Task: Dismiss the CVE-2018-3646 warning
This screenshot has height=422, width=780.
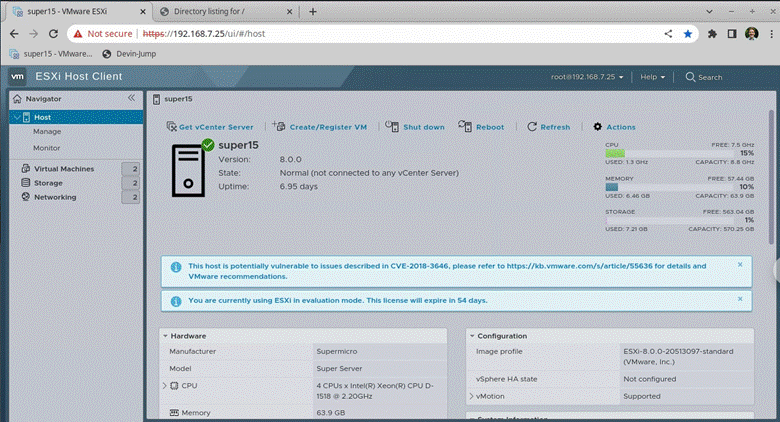Action: click(740, 265)
